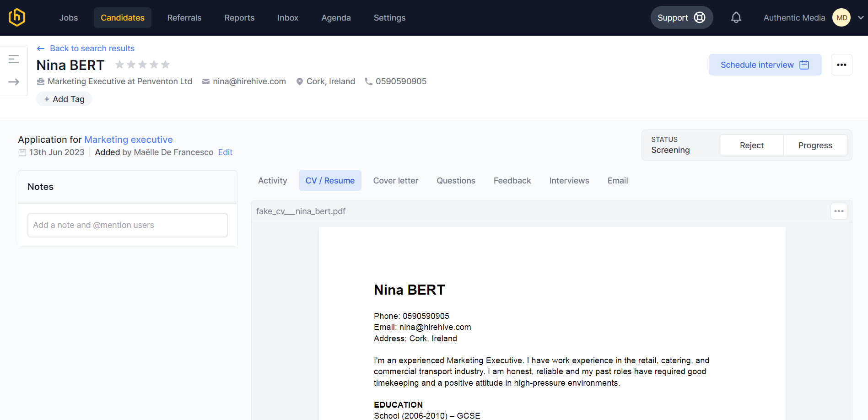Open Settings in top navigation
This screenshot has width=868, height=420.
tap(389, 17)
